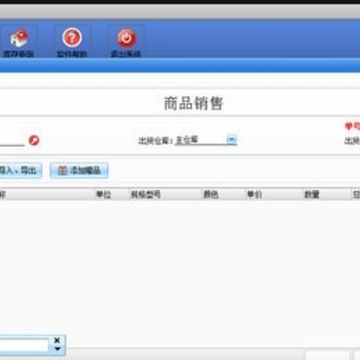Click the red search icon beside customer field
This screenshot has height=360, width=360.
(x=34, y=141)
